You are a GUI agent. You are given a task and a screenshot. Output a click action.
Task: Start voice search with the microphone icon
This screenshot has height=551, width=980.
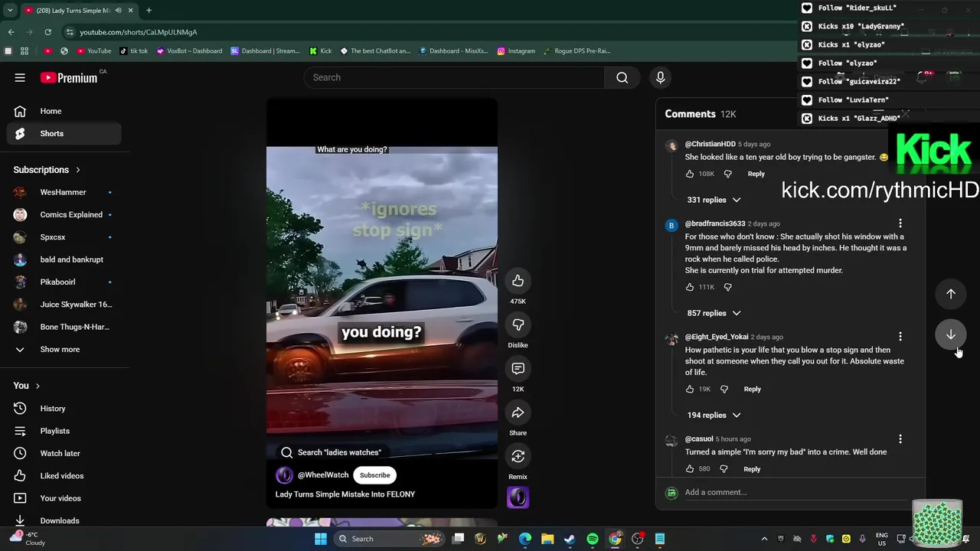[660, 77]
